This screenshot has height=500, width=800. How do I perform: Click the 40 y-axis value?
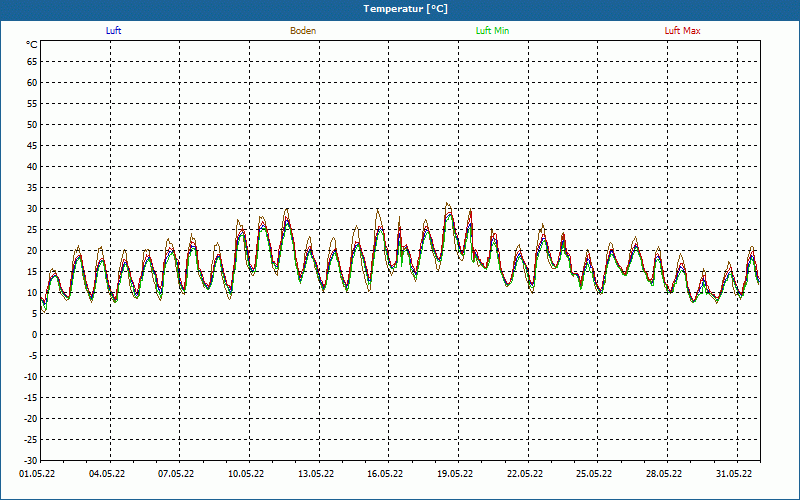(32, 167)
